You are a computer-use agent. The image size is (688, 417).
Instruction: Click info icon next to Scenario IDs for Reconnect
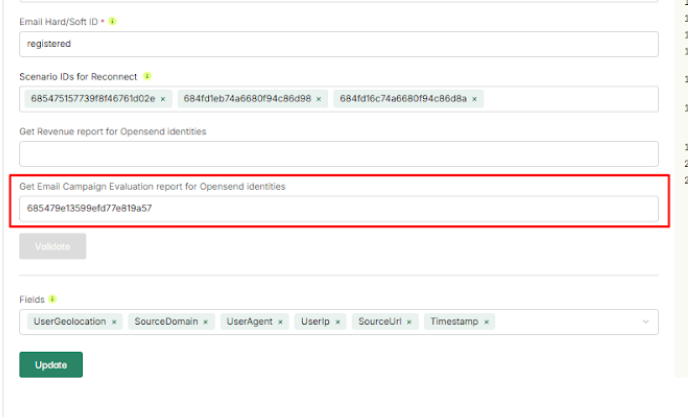147,76
